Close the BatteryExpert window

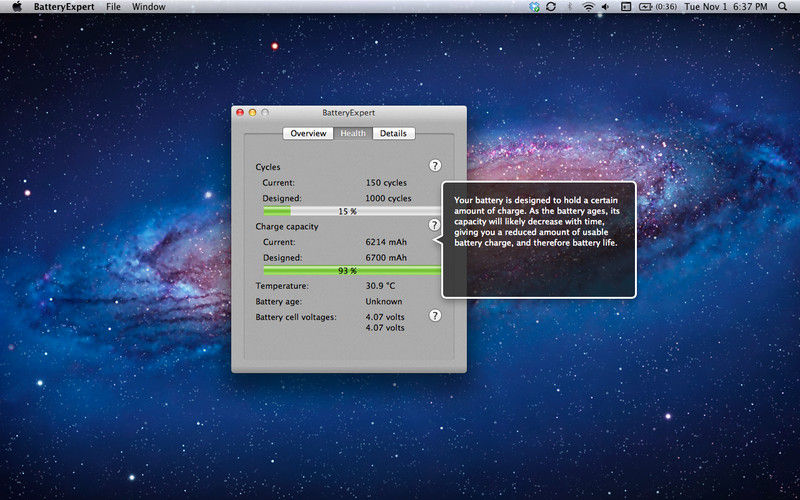[x=240, y=112]
